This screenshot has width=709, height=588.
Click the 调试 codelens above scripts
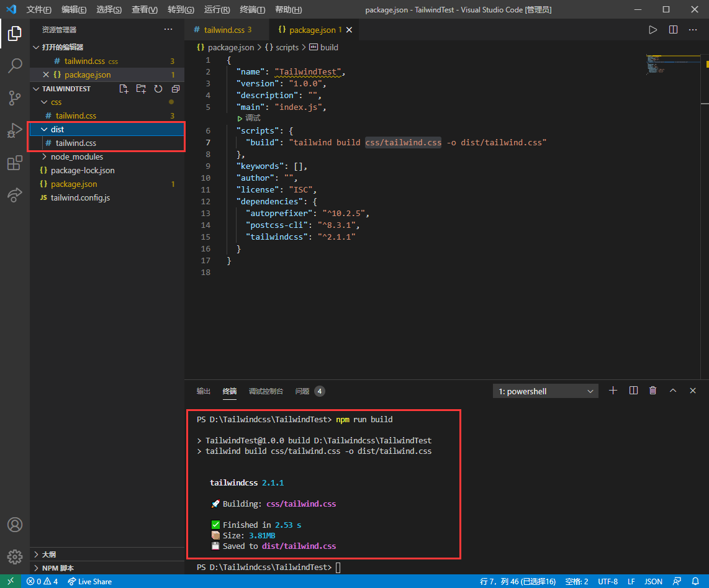point(252,118)
